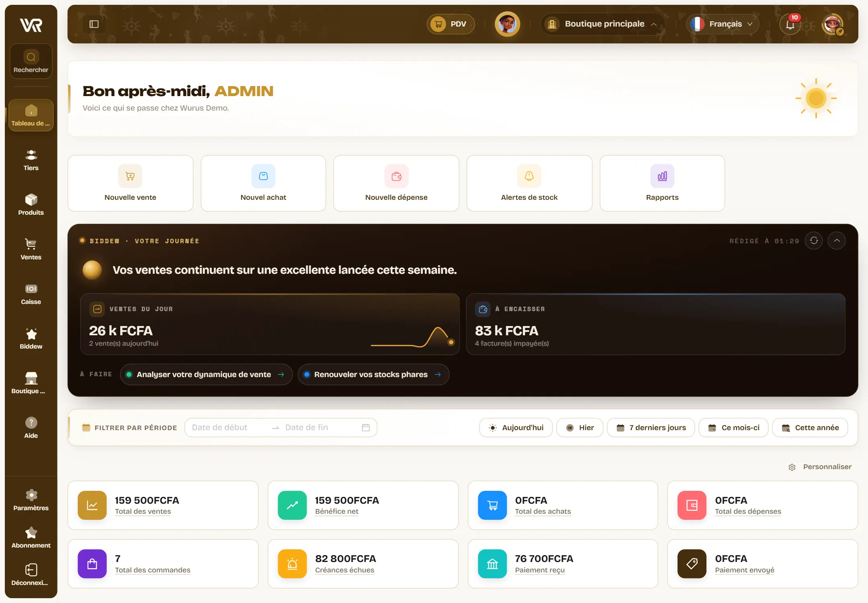
Task: Open the date range calendar icon
Action: [x=366, y=427]
